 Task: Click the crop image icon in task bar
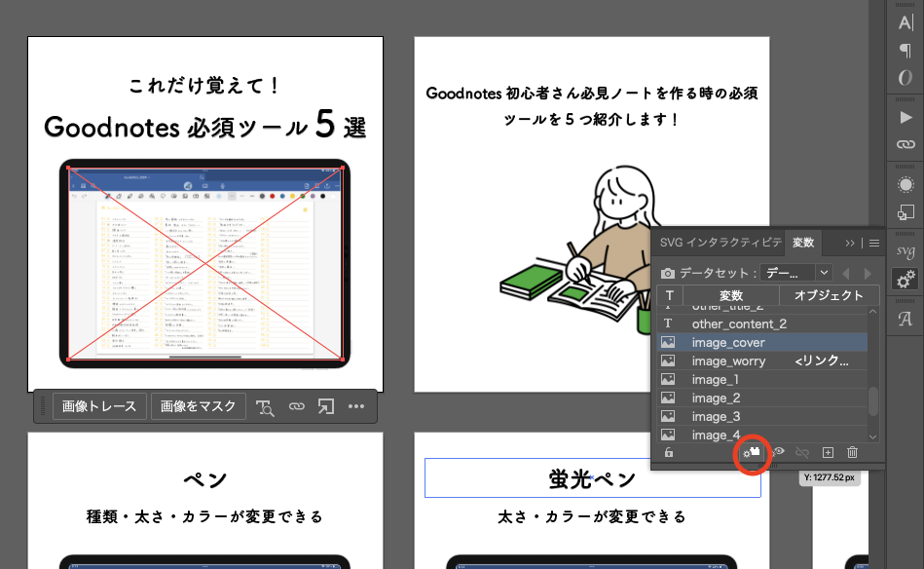click(265, 407)
